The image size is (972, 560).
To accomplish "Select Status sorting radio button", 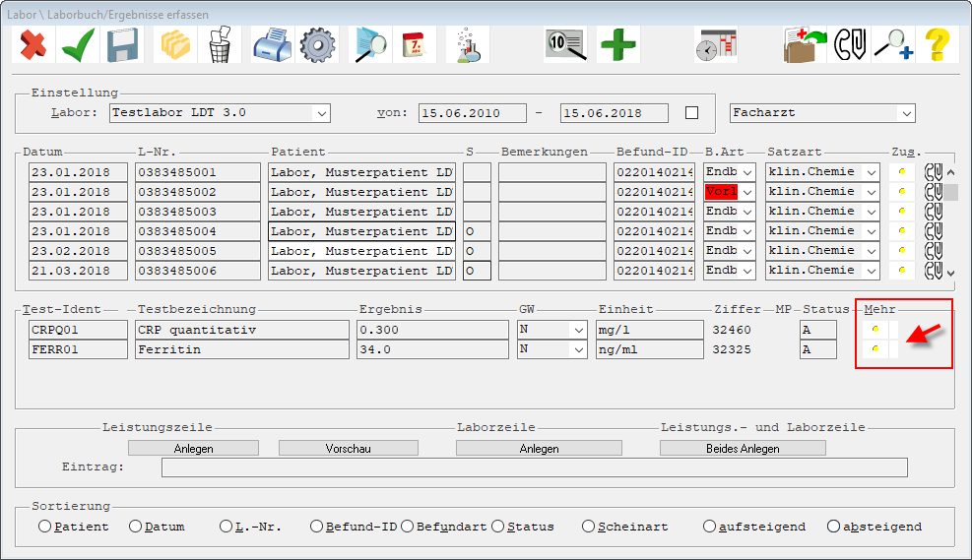I will pyautogui.click(x=497, y=527).
